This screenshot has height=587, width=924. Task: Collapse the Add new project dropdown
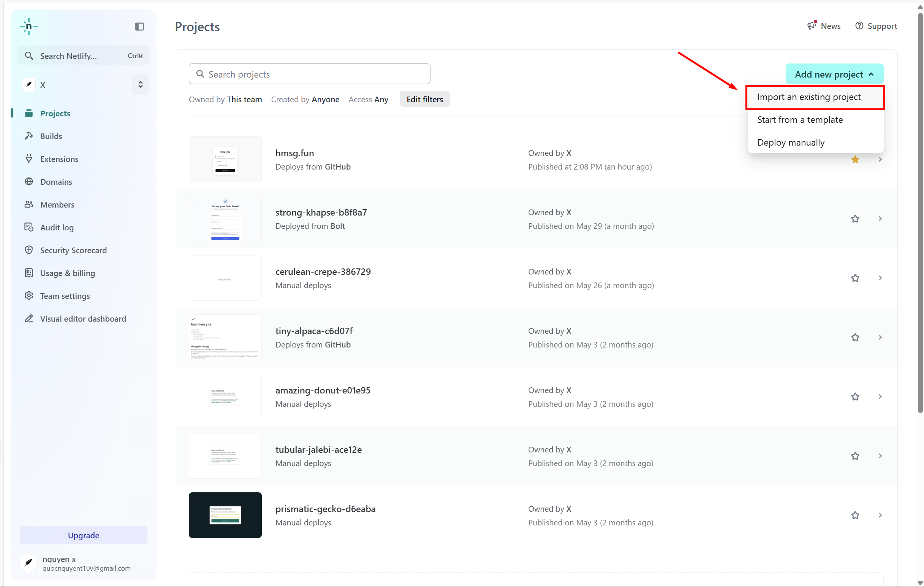pos(834,74)
